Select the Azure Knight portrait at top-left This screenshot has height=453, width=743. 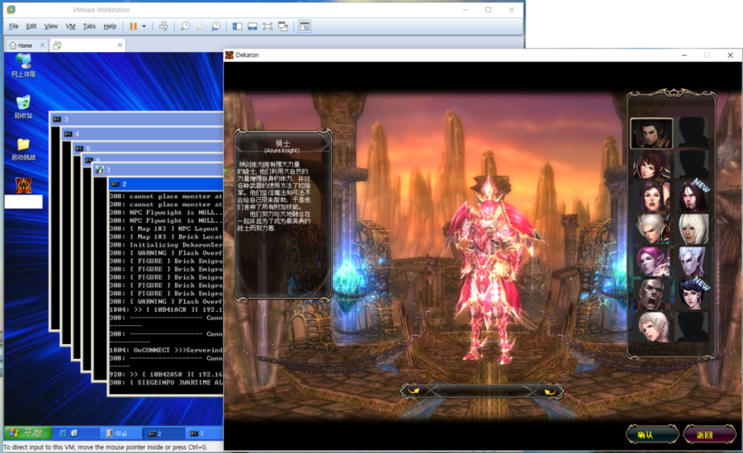(651, 133)
